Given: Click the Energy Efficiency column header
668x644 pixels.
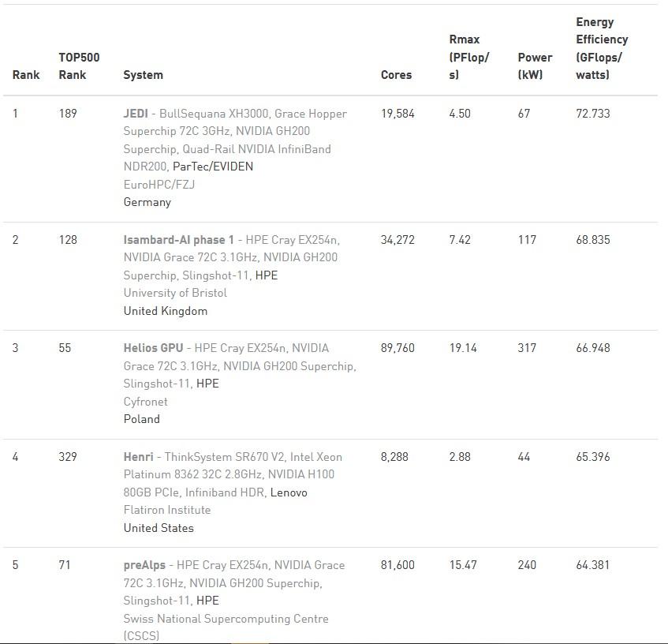Looking at the screenshot, I should (602, 49).
